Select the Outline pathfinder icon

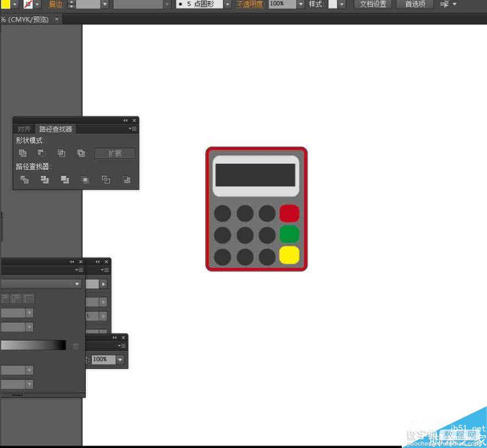[x=106, y=180]
